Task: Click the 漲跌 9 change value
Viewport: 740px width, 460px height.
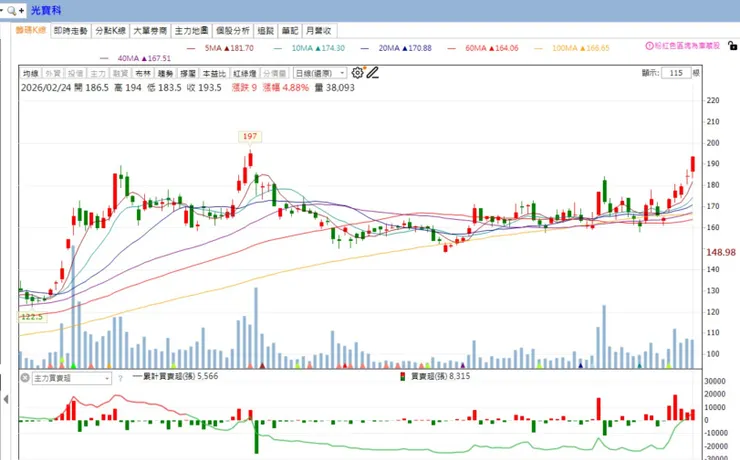Action: [x=244, y=88]
